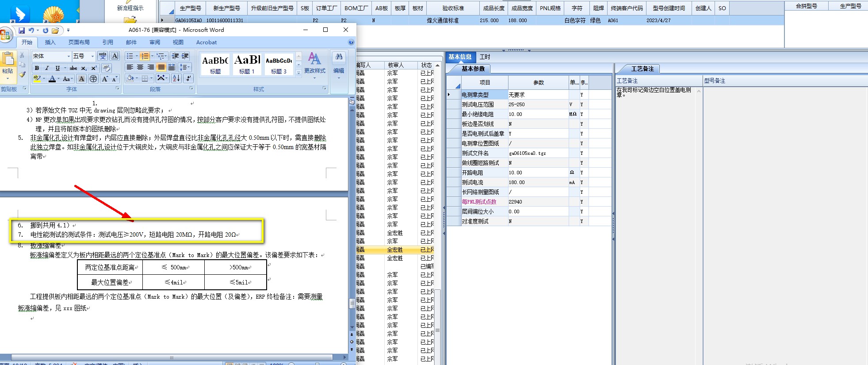This screenshot has width=868, height=365.
Task: Click the phonetic guide (wén) icon
Action: pos(103,56)
